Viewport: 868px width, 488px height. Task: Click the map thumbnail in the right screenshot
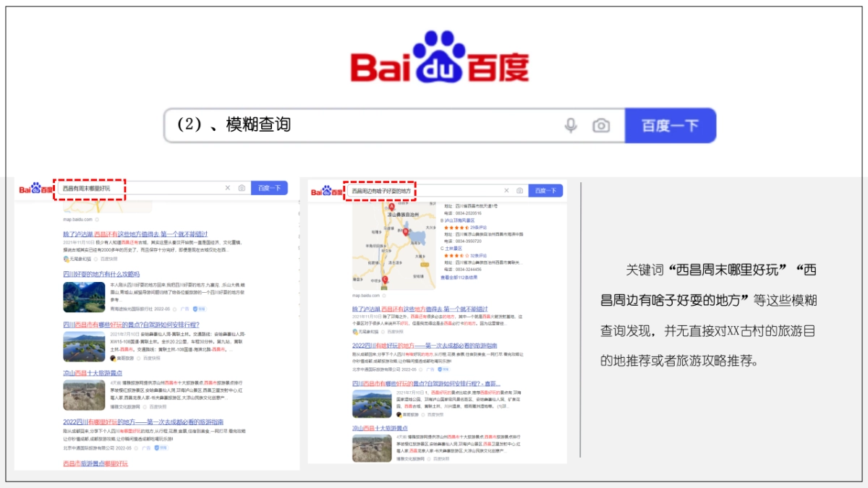click(393, 246)
